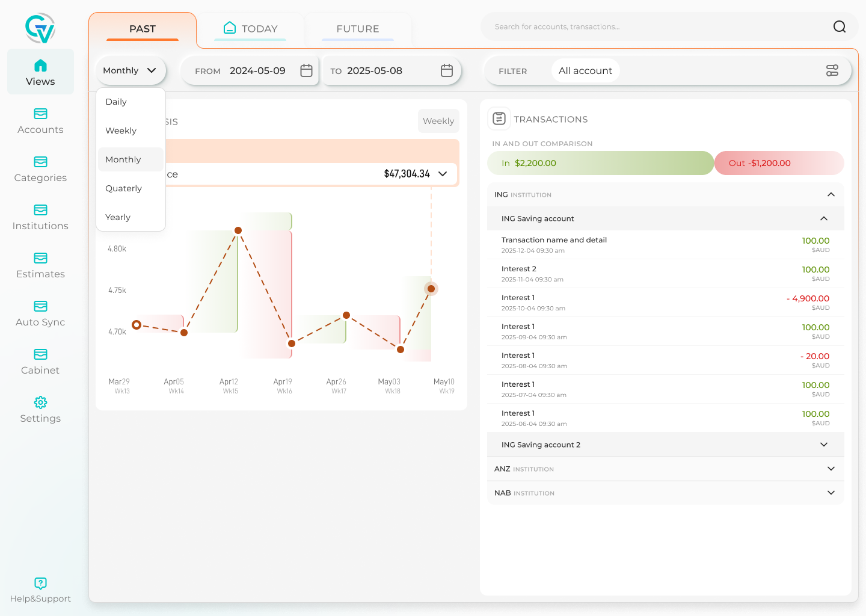
Task: Click the FROM date 2024-05-09 field
Action: pos(249,70)
